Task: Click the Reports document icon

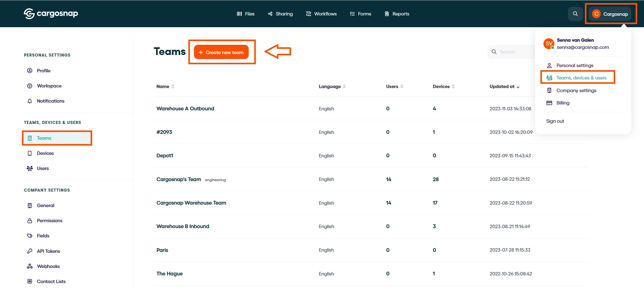Action: pos(387,14)
